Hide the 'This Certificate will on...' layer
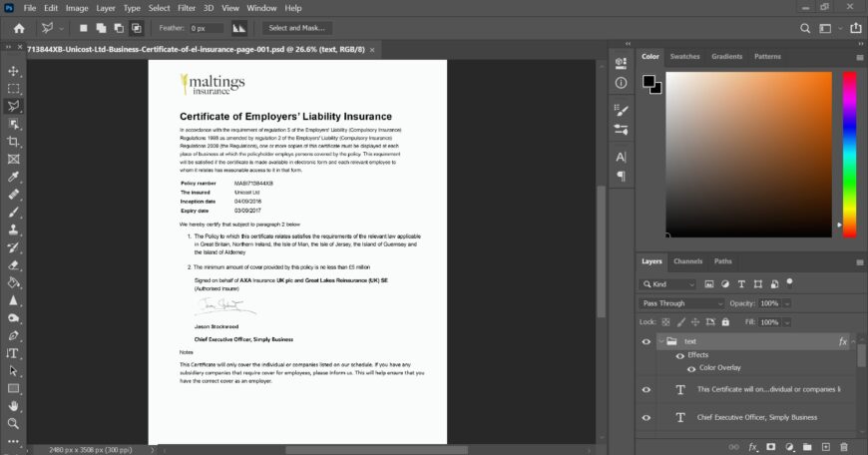 point(647,390)
